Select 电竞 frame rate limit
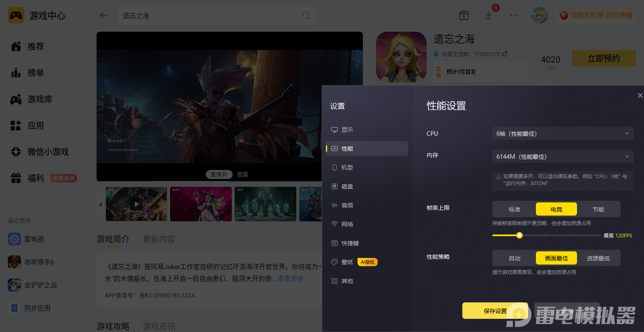Screen dimensions: 644x332 click(x=556, y=209)
